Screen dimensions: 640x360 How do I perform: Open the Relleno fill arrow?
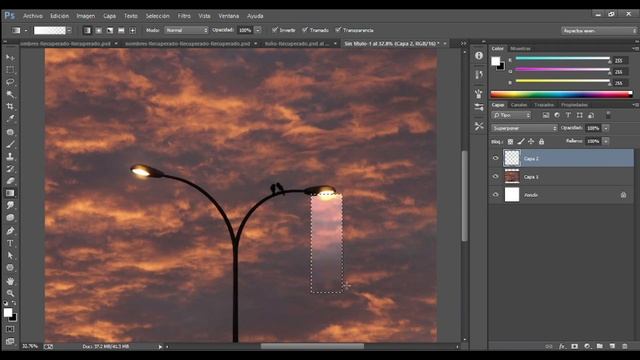click(606, 141)
